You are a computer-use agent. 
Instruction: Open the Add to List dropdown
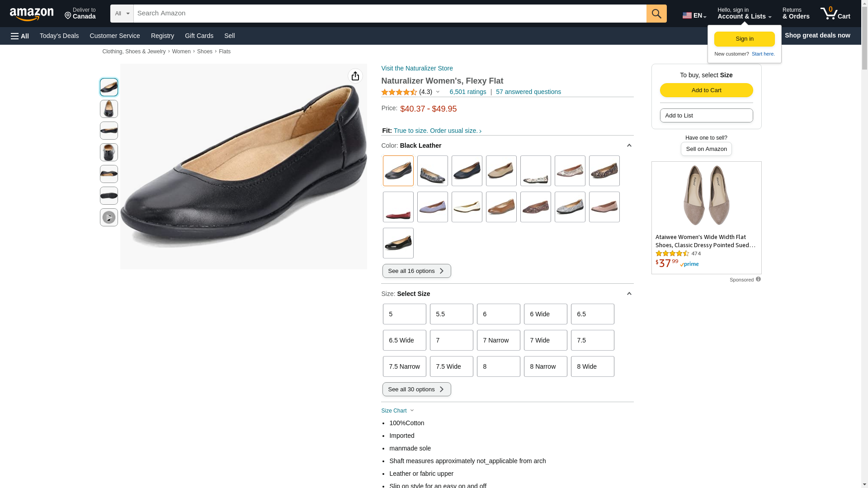(707, 116)
